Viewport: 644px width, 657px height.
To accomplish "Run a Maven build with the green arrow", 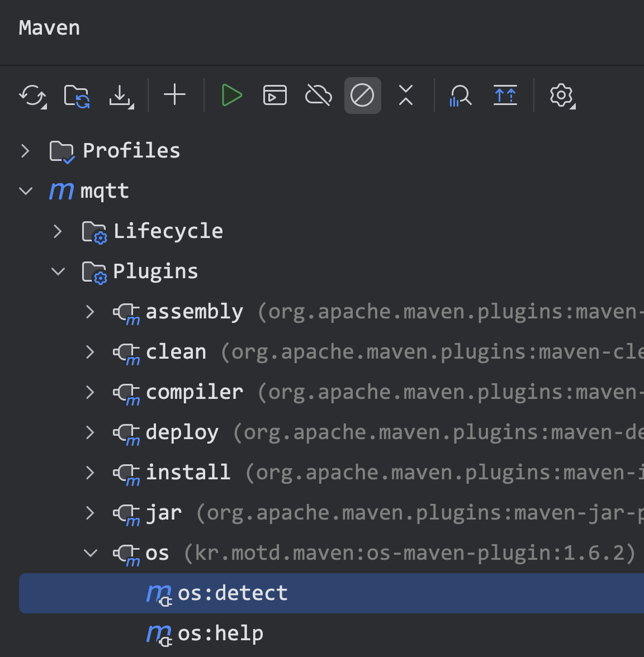I will pyautogui.click(x=231, y=95).
